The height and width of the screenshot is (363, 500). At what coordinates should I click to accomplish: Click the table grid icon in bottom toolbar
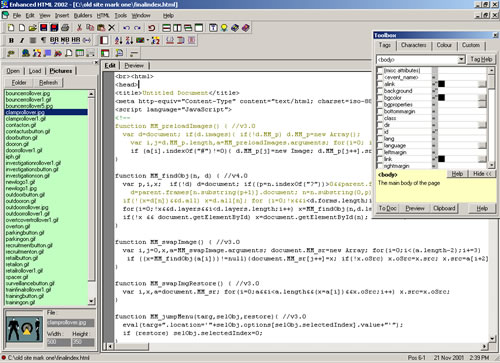pos(80,53)
